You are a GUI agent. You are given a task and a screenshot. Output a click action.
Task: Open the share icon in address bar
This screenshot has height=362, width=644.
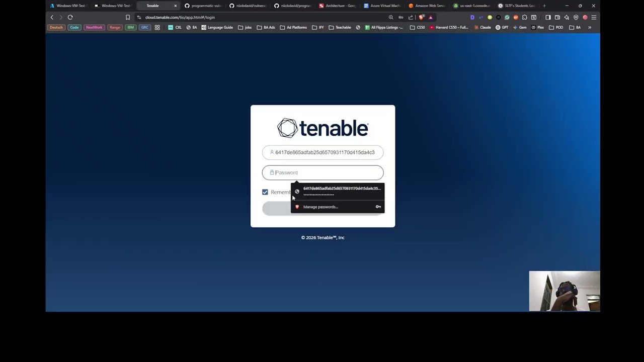pos(411,17)
